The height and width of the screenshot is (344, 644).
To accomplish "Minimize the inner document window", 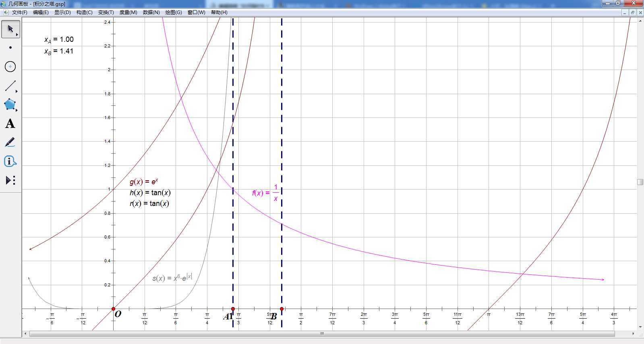I will [x=625, y=12].
